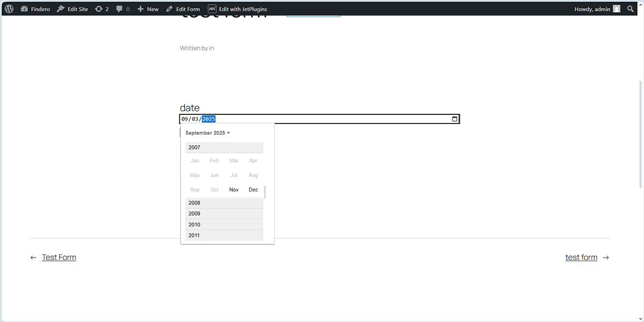The width and height of the screenshot is (644, 322).
Task: Select the day segment 03 in date field
Action: point(195,119)
